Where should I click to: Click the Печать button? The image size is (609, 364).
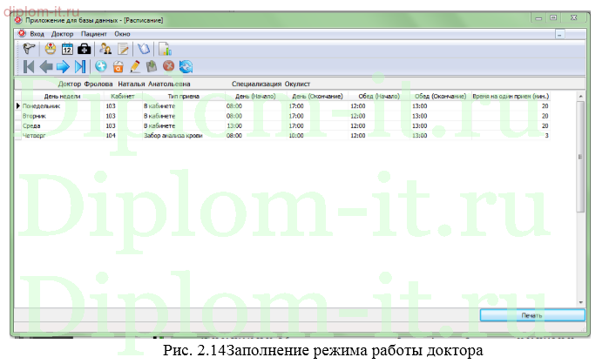point(532,315)
